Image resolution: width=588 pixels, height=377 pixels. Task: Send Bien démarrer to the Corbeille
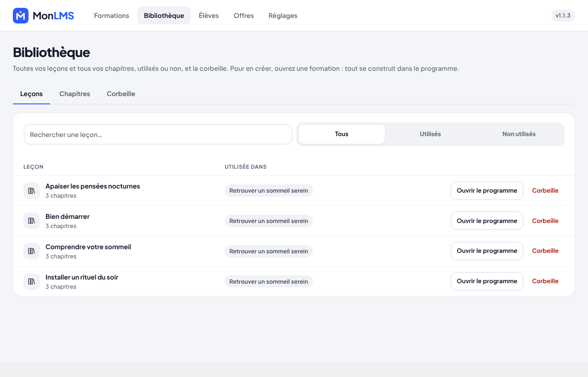[x=545, y=221]
